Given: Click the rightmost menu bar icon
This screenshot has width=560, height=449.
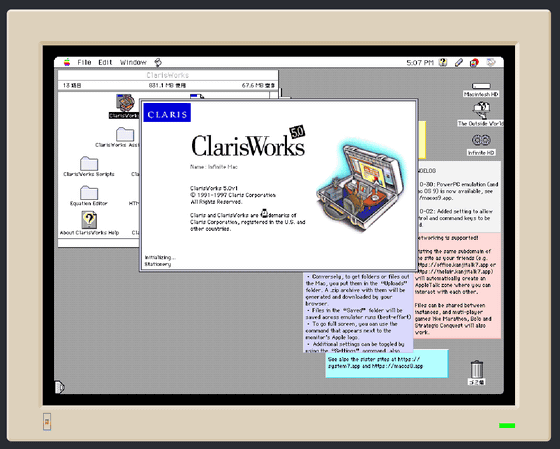Looking at the screenshot, I should (x=491, y=63).
